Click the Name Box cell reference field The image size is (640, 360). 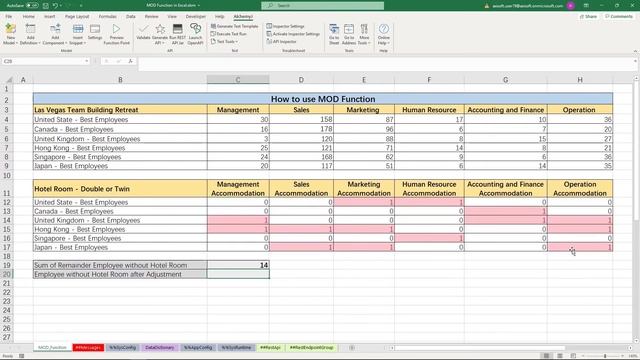(43, 61)
